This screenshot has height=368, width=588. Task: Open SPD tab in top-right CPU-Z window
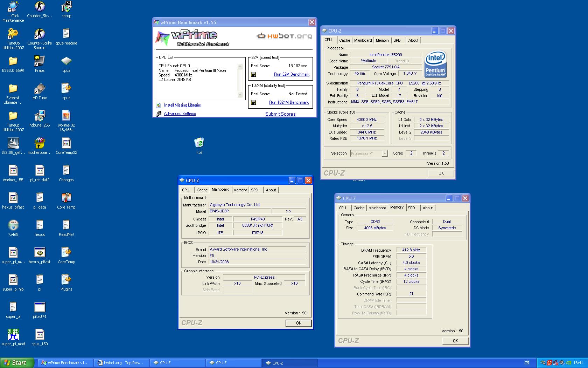pyautogui.click(x=397, y=40)
